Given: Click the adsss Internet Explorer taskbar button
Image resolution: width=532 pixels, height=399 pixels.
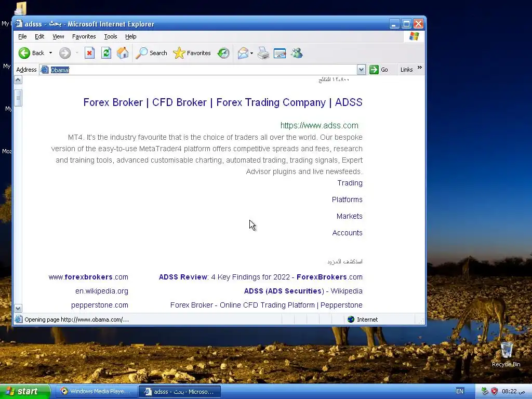Looking at the screenshot, I should tap(180, 392).
